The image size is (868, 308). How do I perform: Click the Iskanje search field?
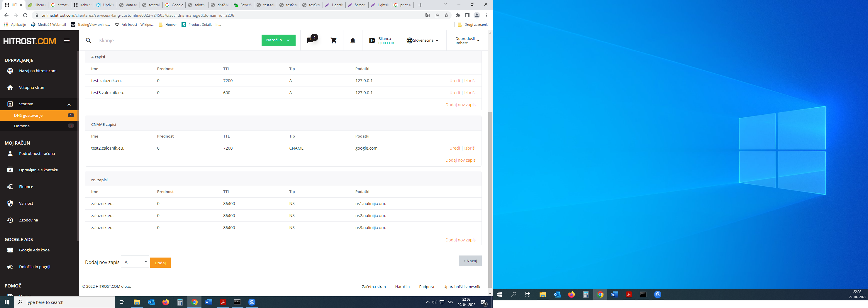point(175,40)
